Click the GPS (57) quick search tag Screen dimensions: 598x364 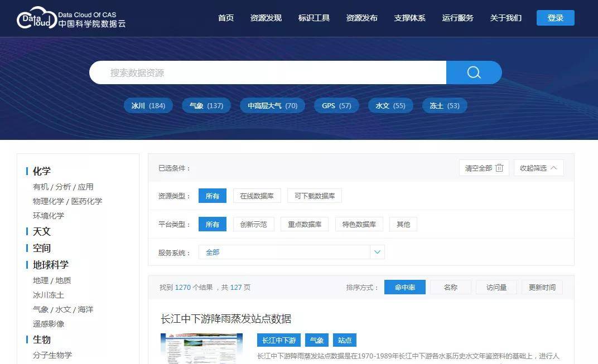(x=336, y=105)
